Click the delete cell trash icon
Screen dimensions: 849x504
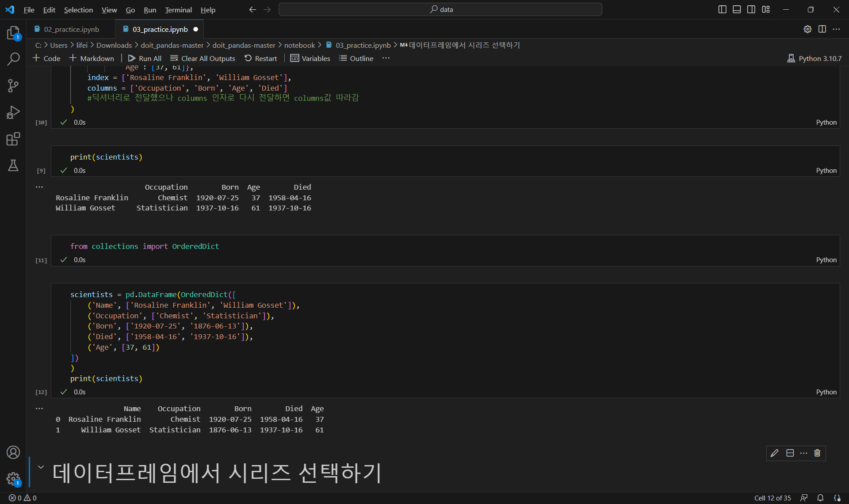pos(817,453)
